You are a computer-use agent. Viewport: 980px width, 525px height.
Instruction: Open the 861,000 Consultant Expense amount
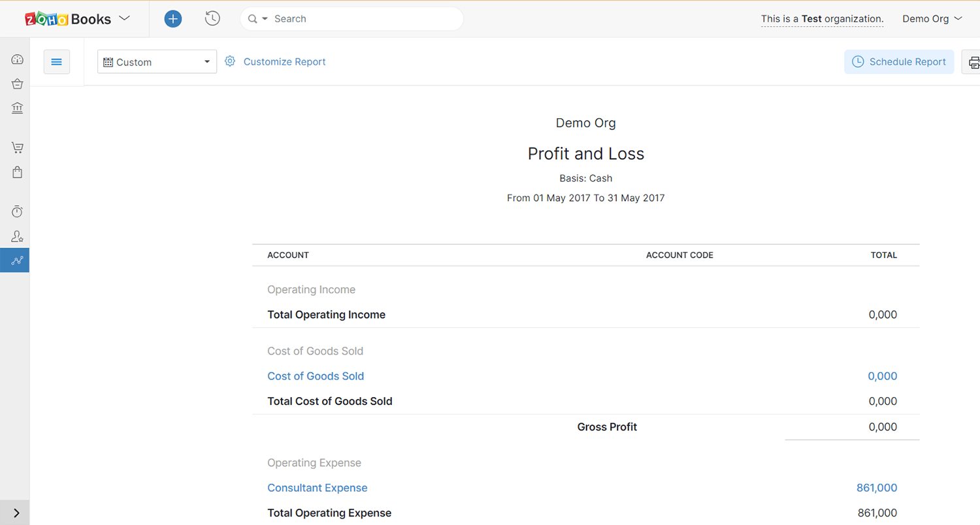(x=877, y=488)
